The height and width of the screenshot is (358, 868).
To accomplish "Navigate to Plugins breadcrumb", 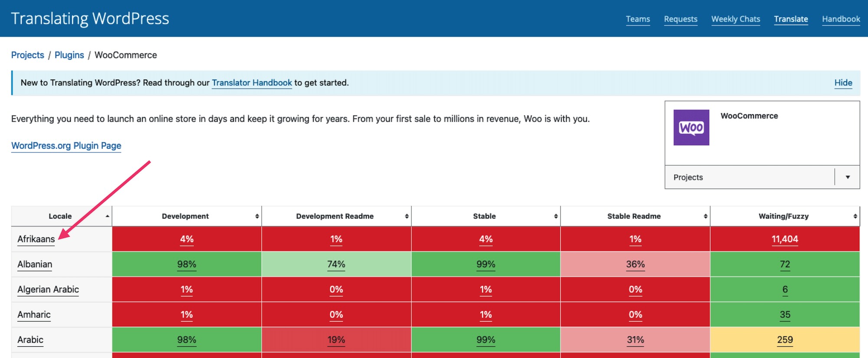I will tap(69, 55).
